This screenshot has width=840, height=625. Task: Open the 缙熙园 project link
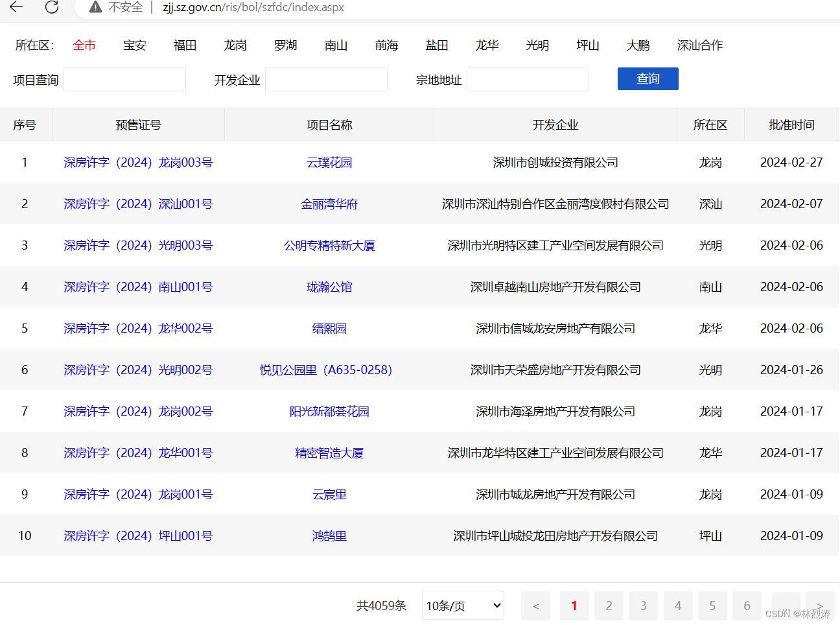(329, 329)
